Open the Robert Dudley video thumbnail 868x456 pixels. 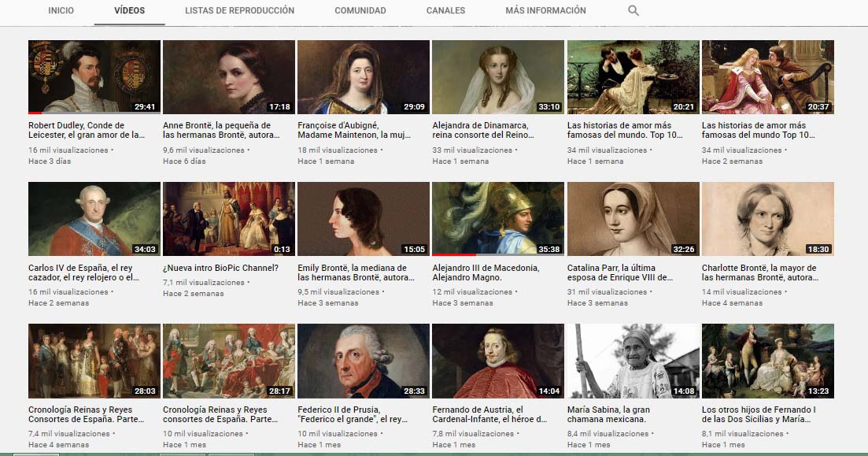[x=94, y=77]
